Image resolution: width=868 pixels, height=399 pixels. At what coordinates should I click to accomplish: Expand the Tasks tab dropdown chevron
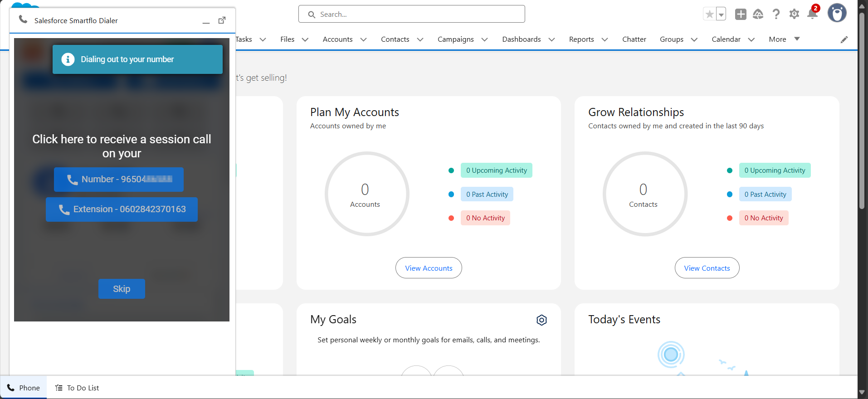point(263,39)
